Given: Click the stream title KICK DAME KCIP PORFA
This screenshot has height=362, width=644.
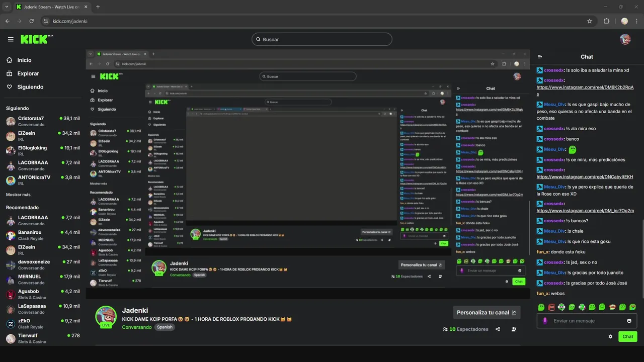Looking at the screenshot, I should (207, 319).
